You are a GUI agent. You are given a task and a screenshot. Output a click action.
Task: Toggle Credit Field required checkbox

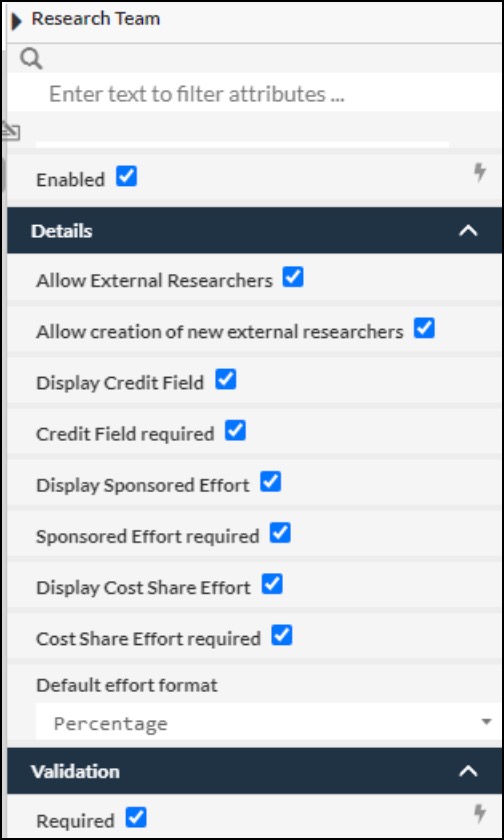235,431
